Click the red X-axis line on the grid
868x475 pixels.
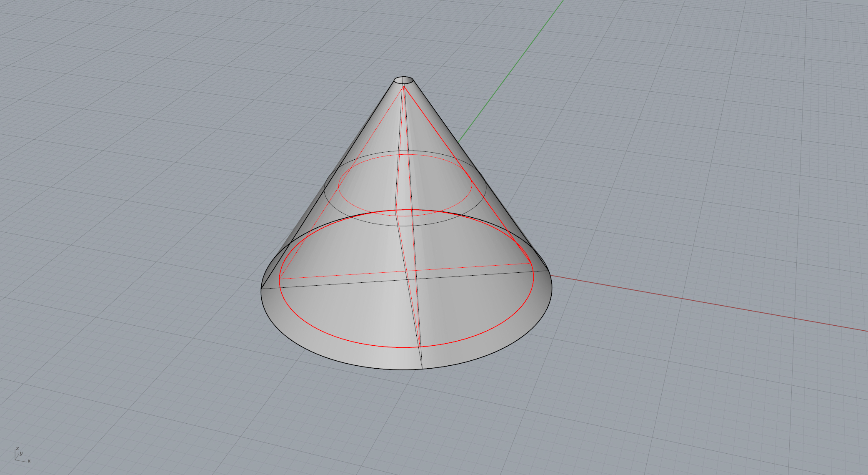pos(708,304)
